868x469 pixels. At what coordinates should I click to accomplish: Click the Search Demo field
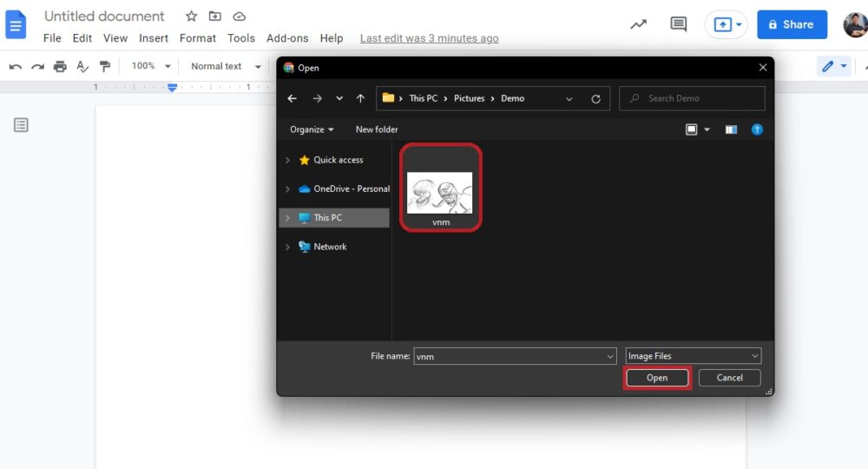pyautogui.click(x=692, y=98)
